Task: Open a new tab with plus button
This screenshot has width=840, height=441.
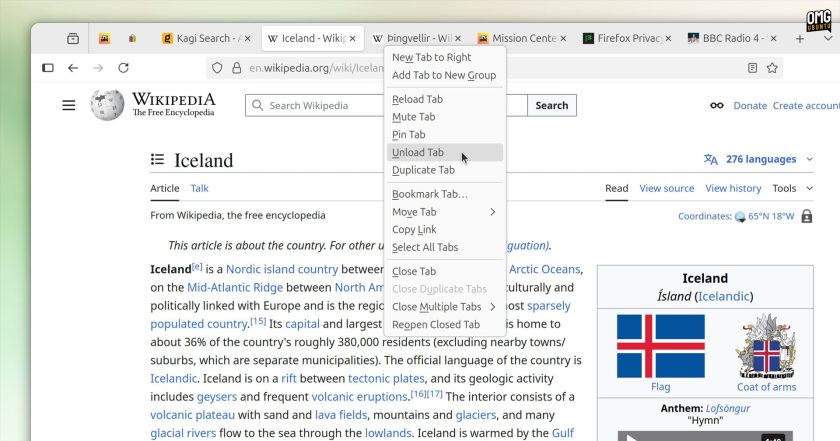Action: 800,39
